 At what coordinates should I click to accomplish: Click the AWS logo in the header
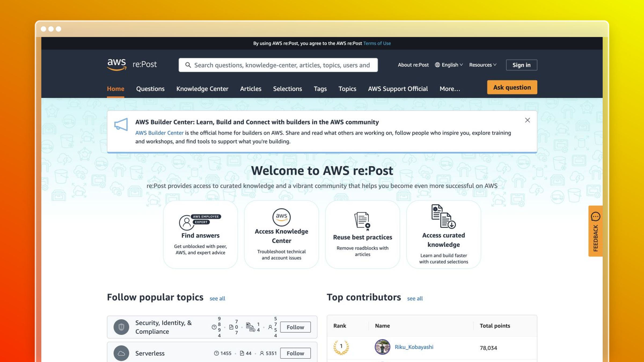[117, 65]
